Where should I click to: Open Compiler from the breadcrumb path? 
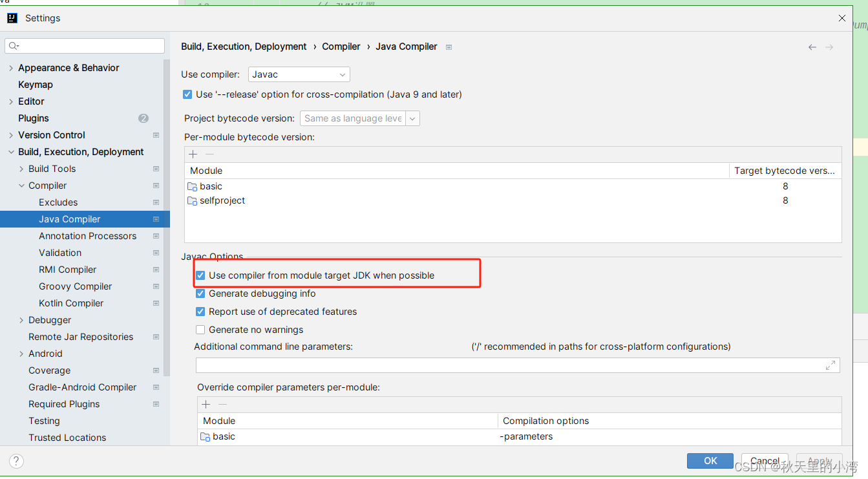341,46
